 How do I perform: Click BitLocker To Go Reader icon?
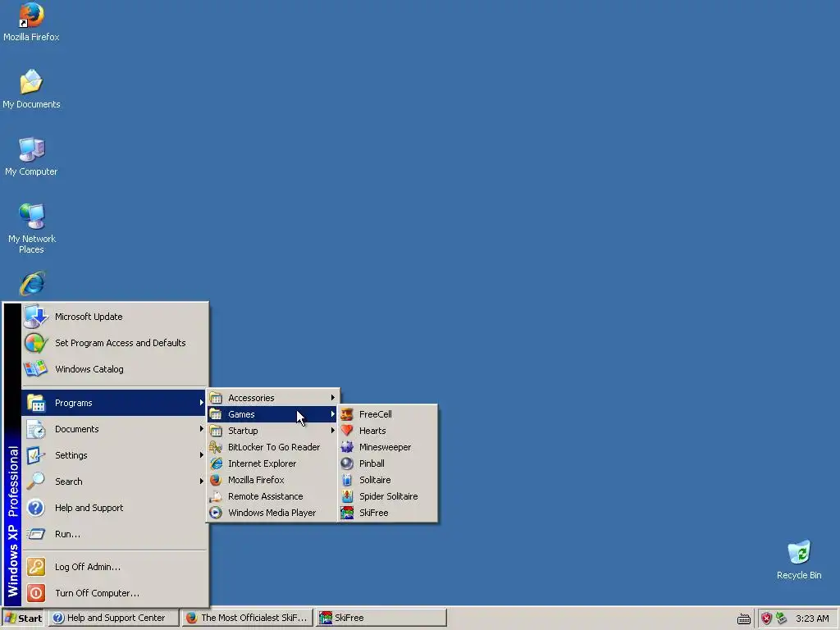[x=216, y=447]
